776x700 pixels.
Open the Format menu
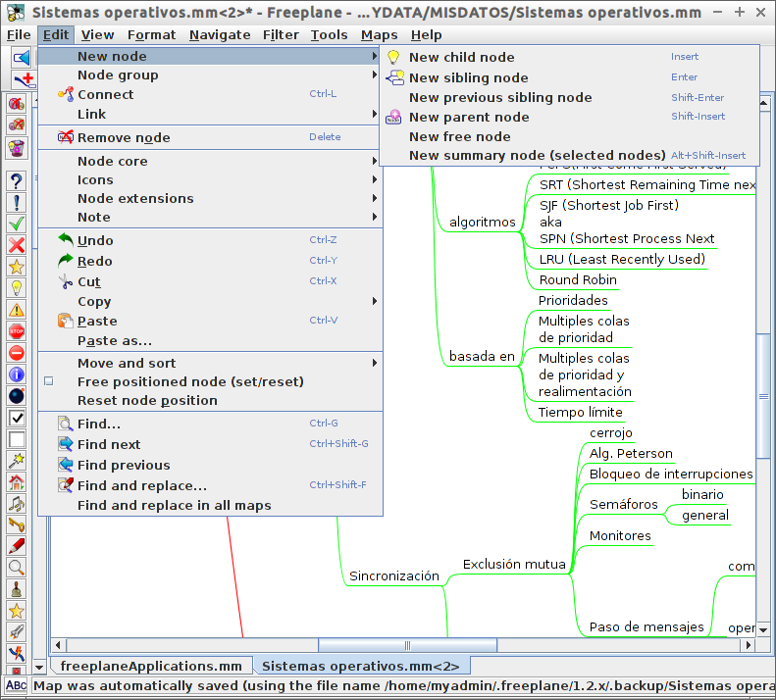(x=151, y=35)
